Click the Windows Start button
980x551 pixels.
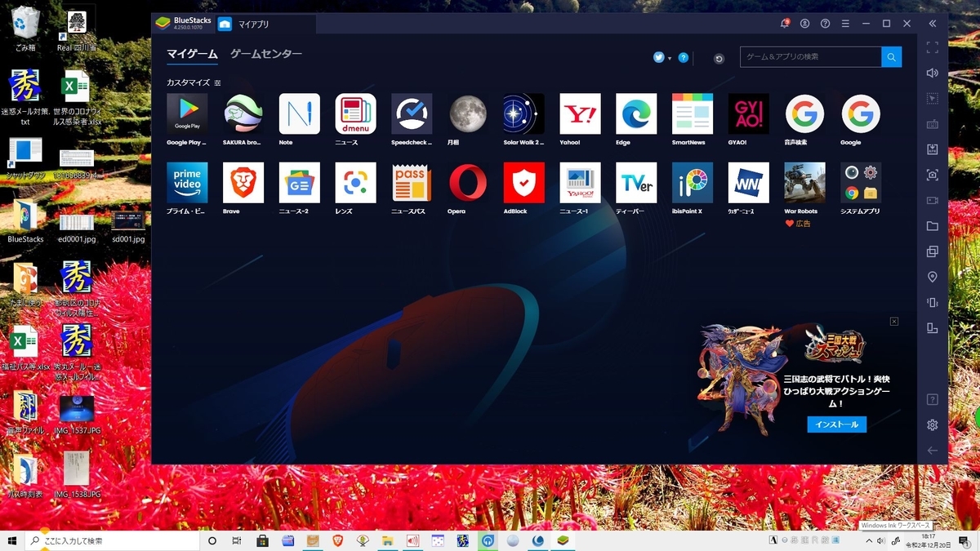[x=11, y=540]
